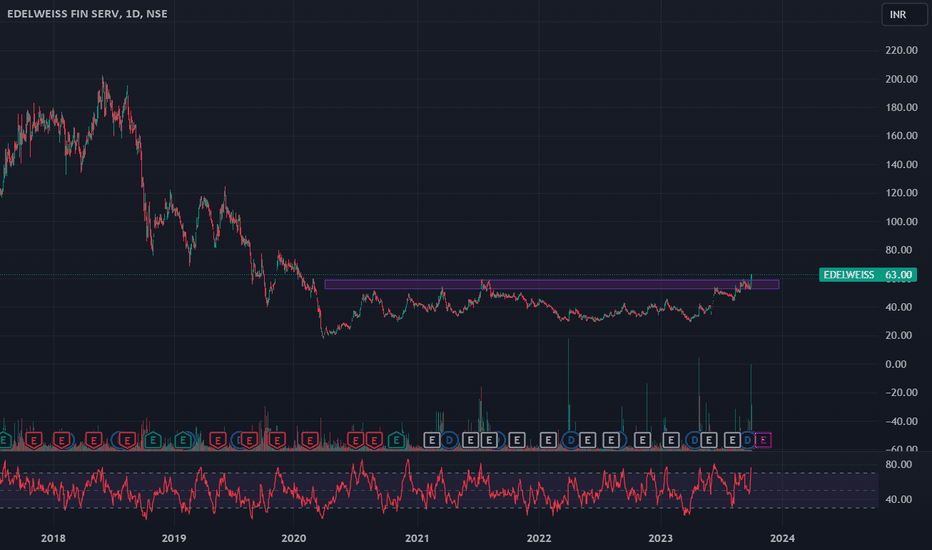
Task: Open the first grey earnings marker after 2021
Action: 432,440
